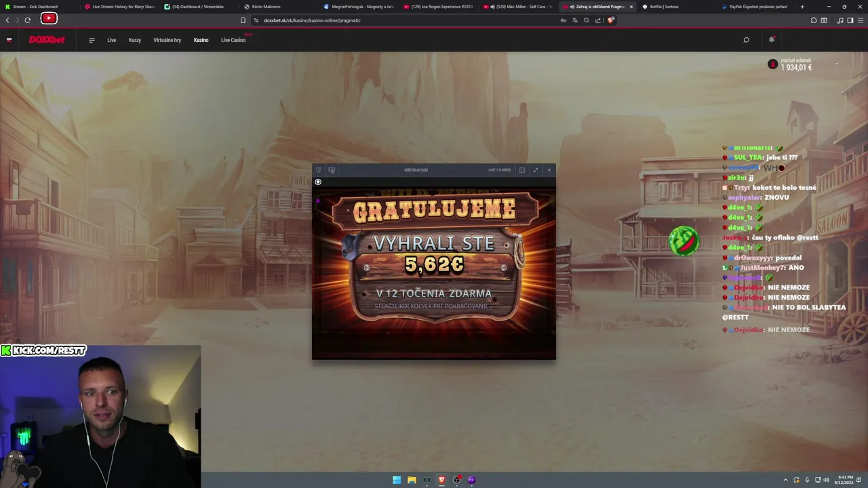Click the account balance 1 934,01 €
Viewport: 868px width, 488px height.
796,67
